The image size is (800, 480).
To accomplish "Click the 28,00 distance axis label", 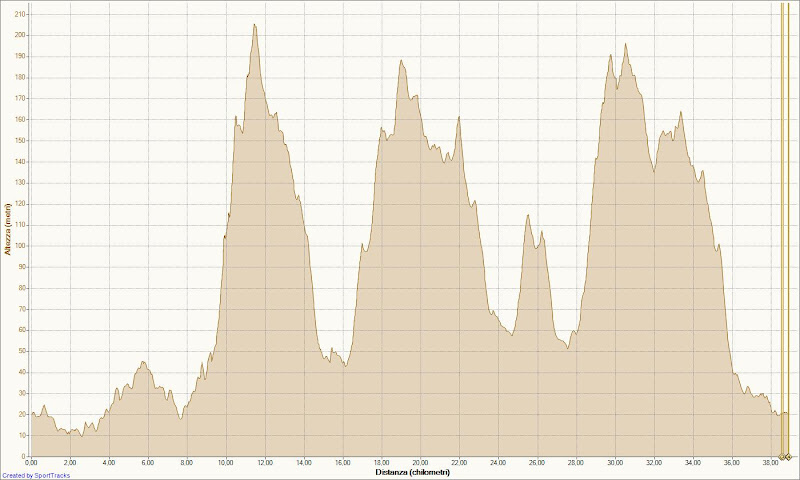I will pos(576,463).
